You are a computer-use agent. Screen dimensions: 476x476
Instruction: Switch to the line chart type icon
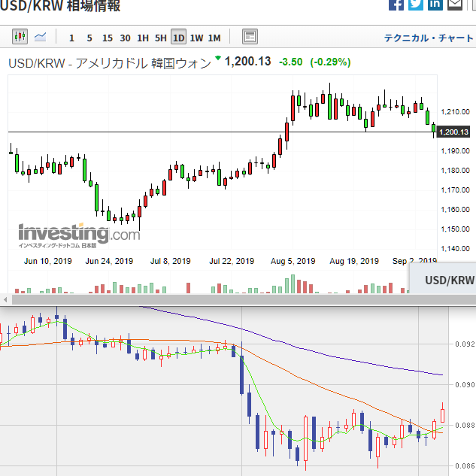pos(40,37)
